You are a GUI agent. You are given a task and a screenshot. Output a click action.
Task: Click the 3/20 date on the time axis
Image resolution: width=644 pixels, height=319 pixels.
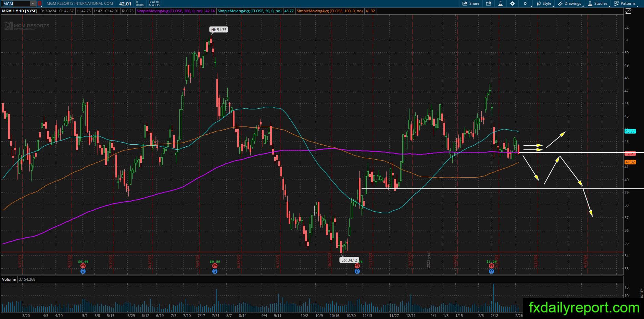tap(26, 316)
